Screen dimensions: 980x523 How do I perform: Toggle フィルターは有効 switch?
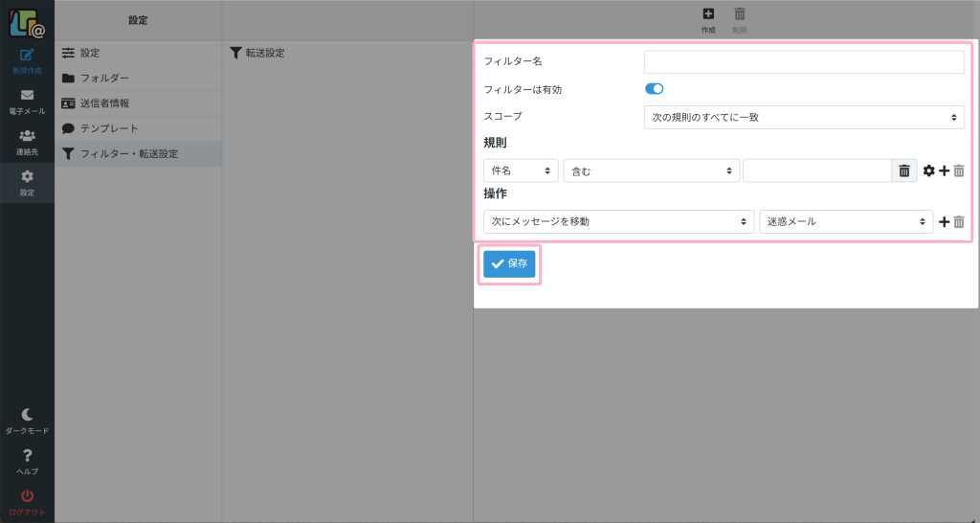coord(654,89)
